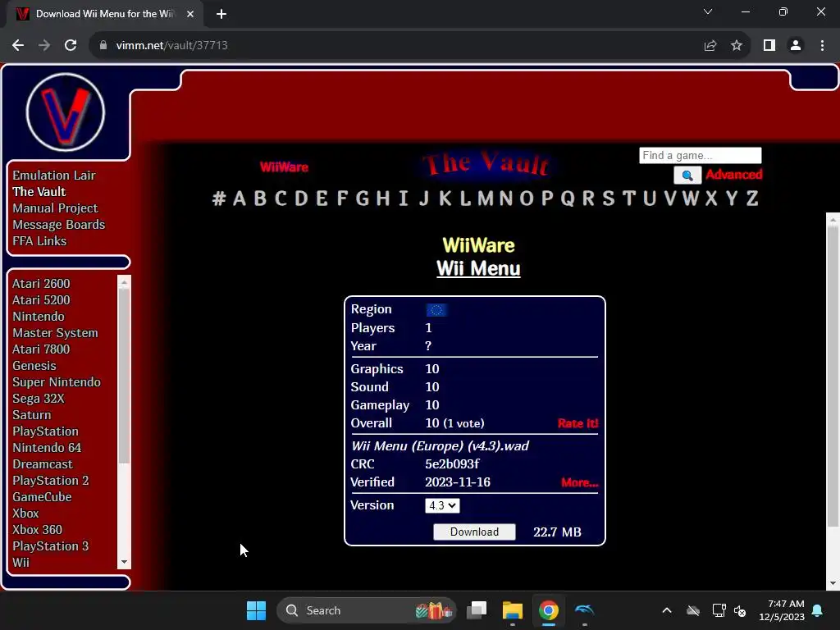Open Dolphin emulator from the taskbar
Viewport: 840px width, 630px height.
[584, 610]
